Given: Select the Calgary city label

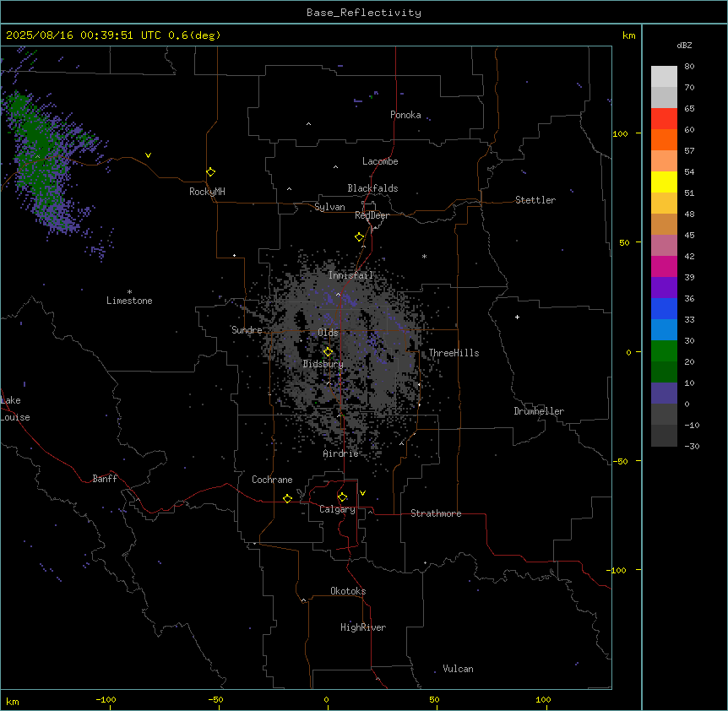Looking at the screenshot, I should tap(338, 509).
